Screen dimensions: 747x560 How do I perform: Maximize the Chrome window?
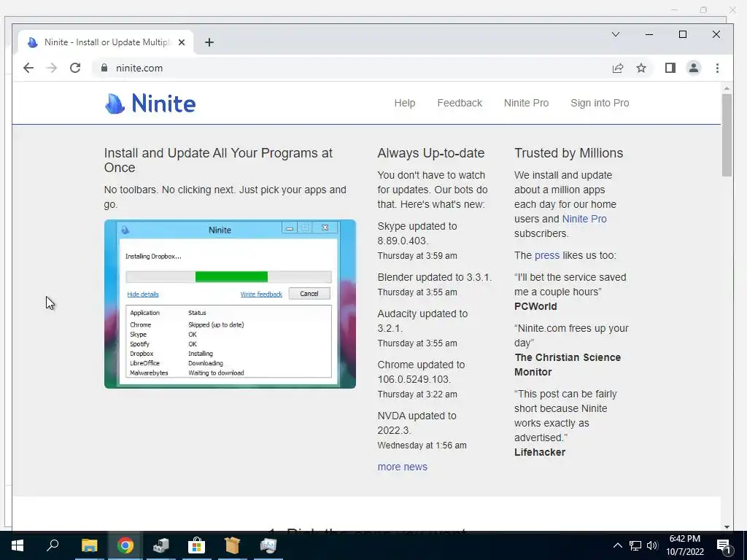[x=683, y=34]
